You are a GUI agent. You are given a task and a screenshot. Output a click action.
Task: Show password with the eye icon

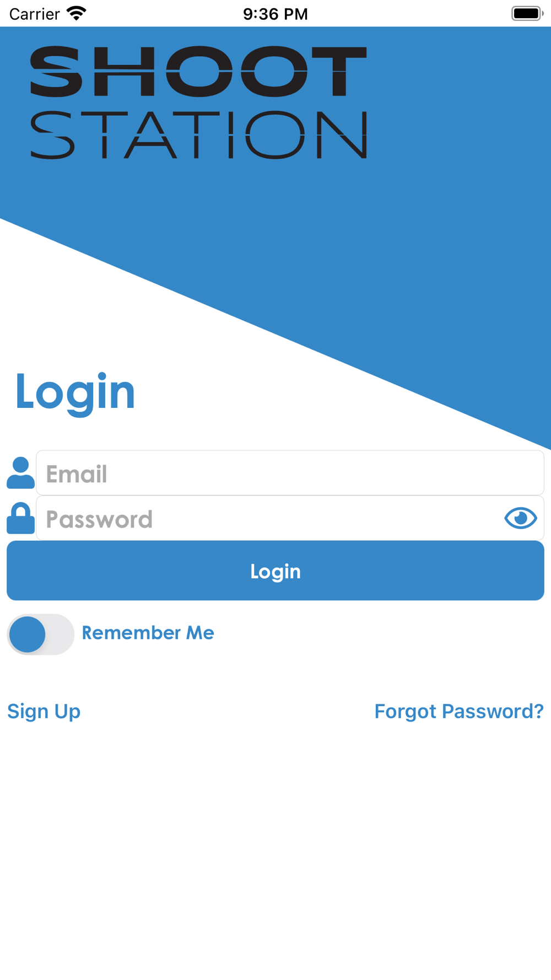521,518
